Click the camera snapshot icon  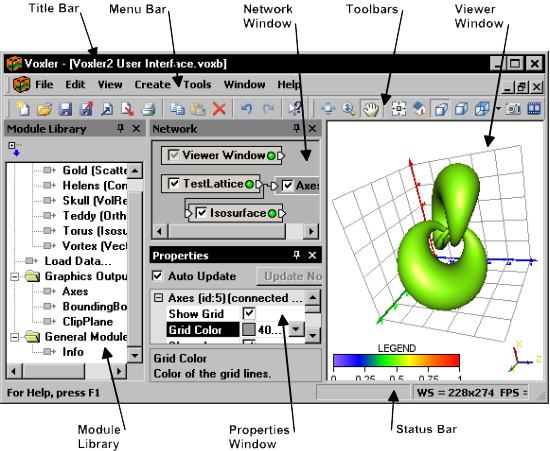[513, 109]
